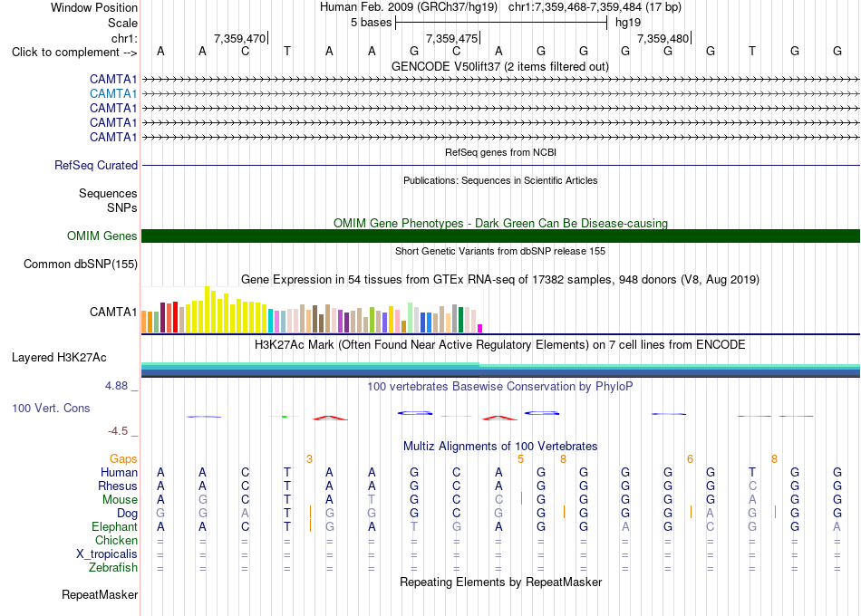This screenshot has width=861, height=616.
Task: Click the magenta bar in GTEx chart
Action: (x=480, y=328)
